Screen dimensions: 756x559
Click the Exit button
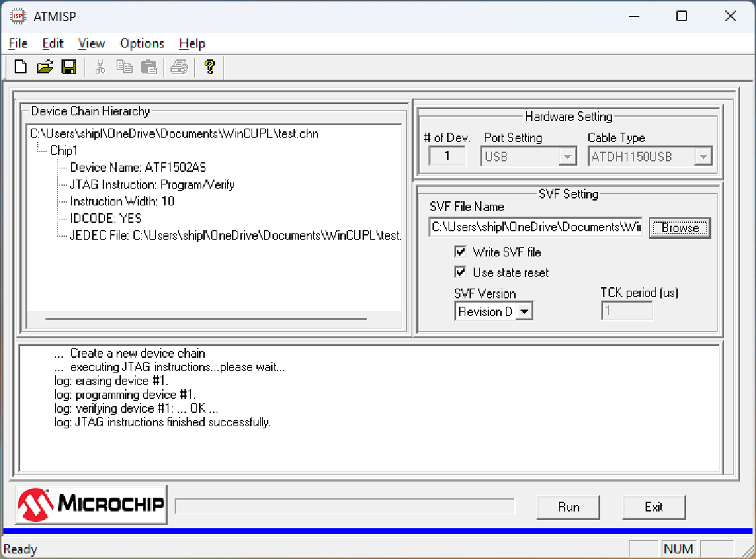pyautogui.click(x=654, y=507)
